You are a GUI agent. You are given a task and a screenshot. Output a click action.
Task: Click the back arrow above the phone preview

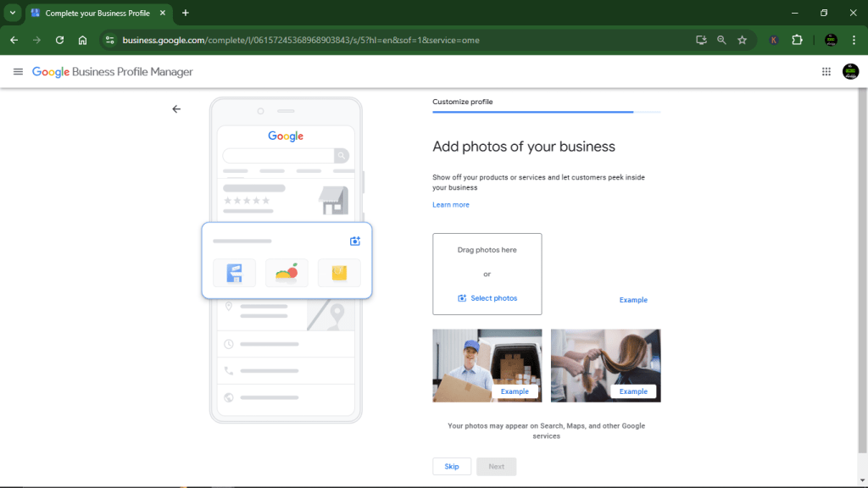pyautogui.click(x=176, y=108)
